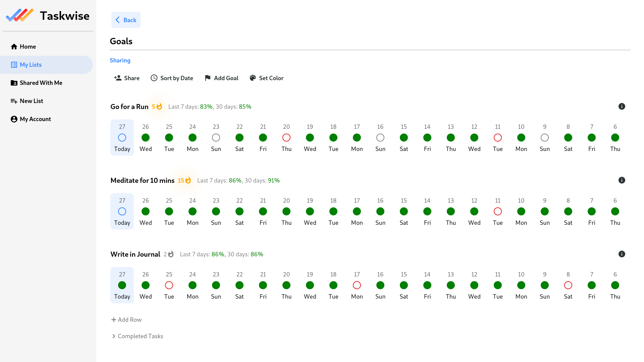Open My Account settings
Image resolution: width=644 pixels, height=362 pixels.
click(35, 119)
